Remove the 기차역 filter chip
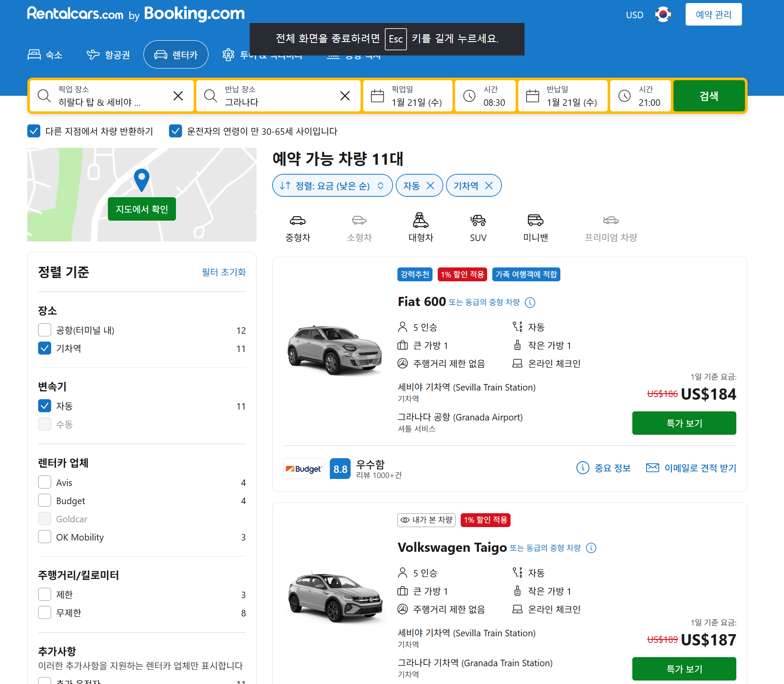The height and width of the screenshot is (684, 784). tap(489, 186)
